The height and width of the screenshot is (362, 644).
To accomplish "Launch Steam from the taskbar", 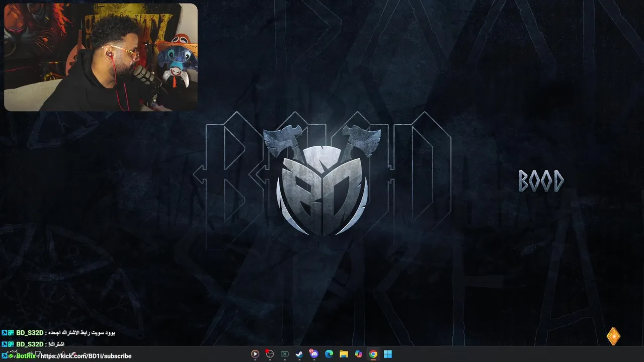I will 299,354.
